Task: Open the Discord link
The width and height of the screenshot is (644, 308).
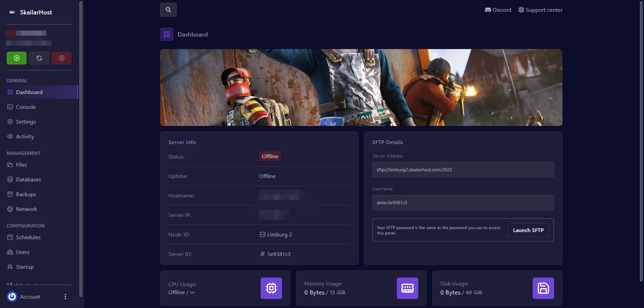Action: [x=498, y=10]
